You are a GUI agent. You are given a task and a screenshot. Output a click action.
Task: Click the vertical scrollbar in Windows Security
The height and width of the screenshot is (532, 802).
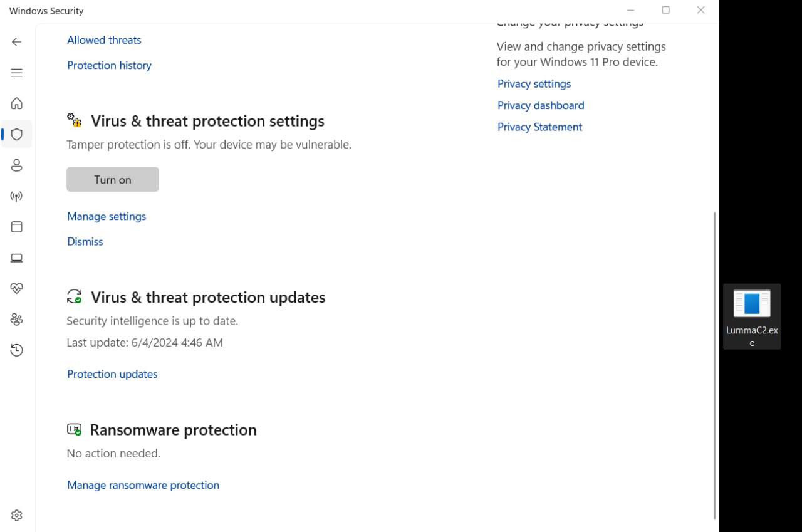point(715,365)
